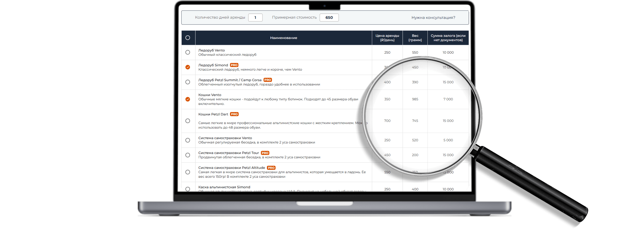Select Система самостраховки Vento radio

click(x=188, y=140)
